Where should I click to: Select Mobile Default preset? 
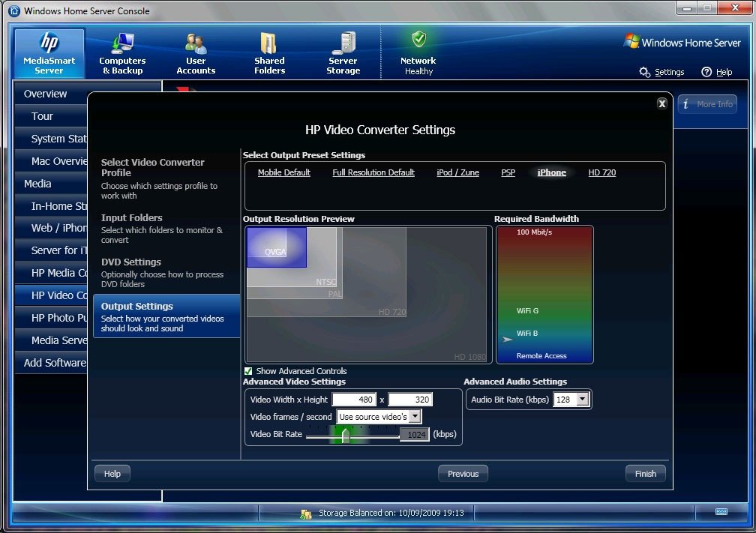[284, 172]
